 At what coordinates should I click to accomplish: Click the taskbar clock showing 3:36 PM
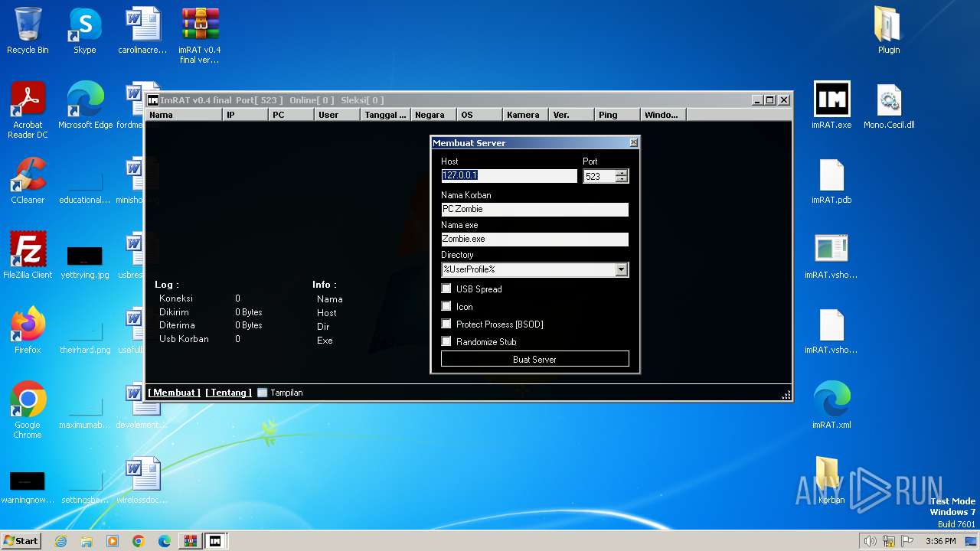coord(940,541)
